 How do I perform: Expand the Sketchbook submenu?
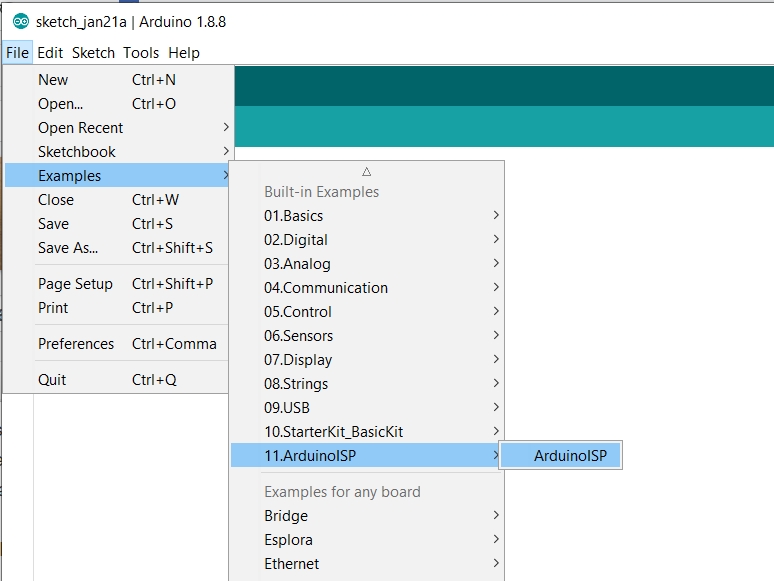(118, 152)
